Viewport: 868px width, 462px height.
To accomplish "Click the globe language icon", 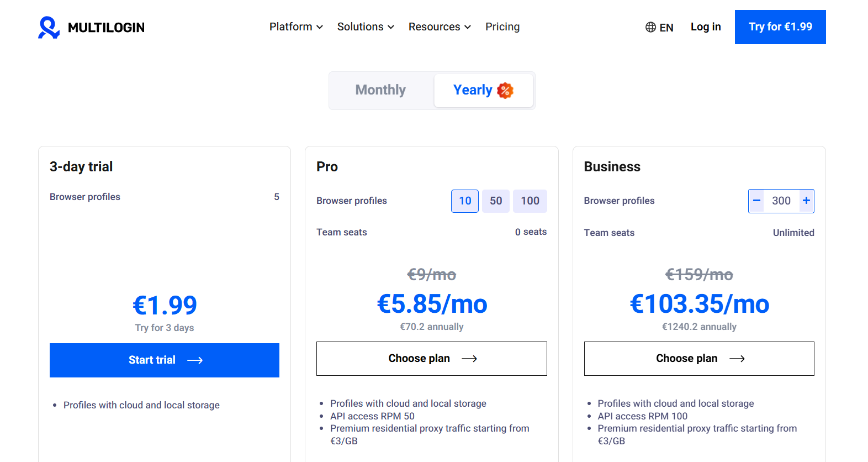I will click(x=650, y=27).
